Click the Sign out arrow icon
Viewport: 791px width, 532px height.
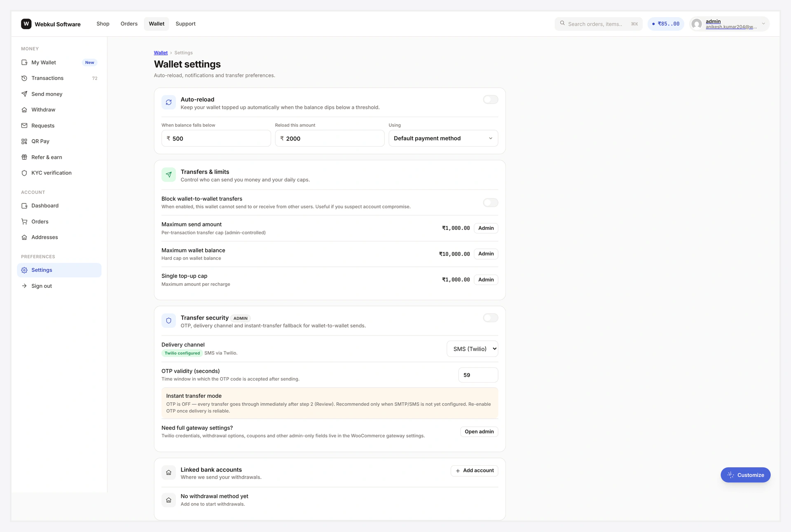click(x=24, y=286)
